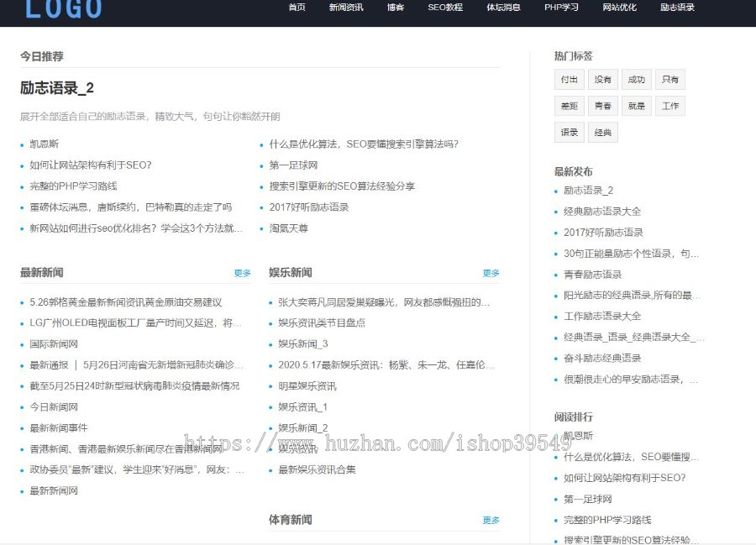Click the 没有 tag button
Viewport: 756px width, 545px height.
tap(602, 80)
